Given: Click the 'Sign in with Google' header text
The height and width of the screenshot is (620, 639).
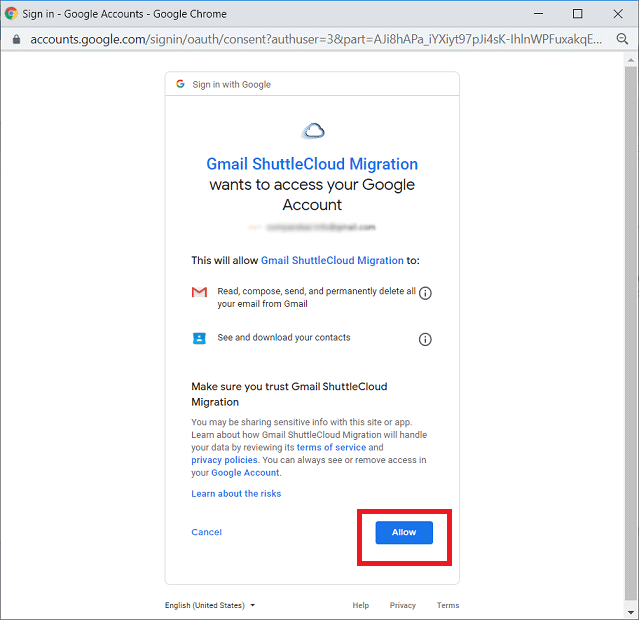Looking at the screenshot, I should [231, 84].
